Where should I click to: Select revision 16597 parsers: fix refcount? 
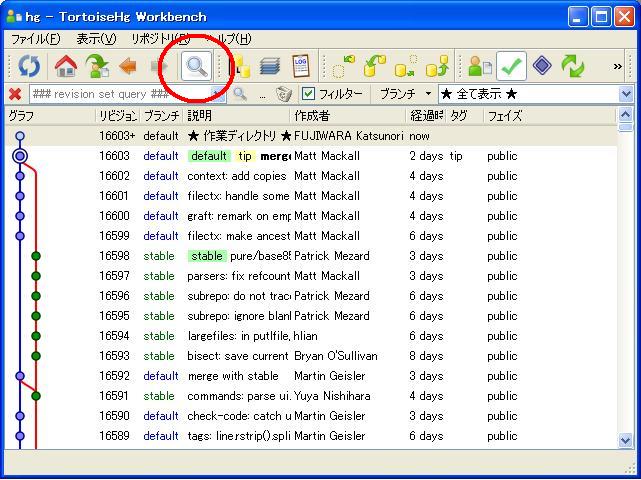pyautogui.click(x=311, y=276)
